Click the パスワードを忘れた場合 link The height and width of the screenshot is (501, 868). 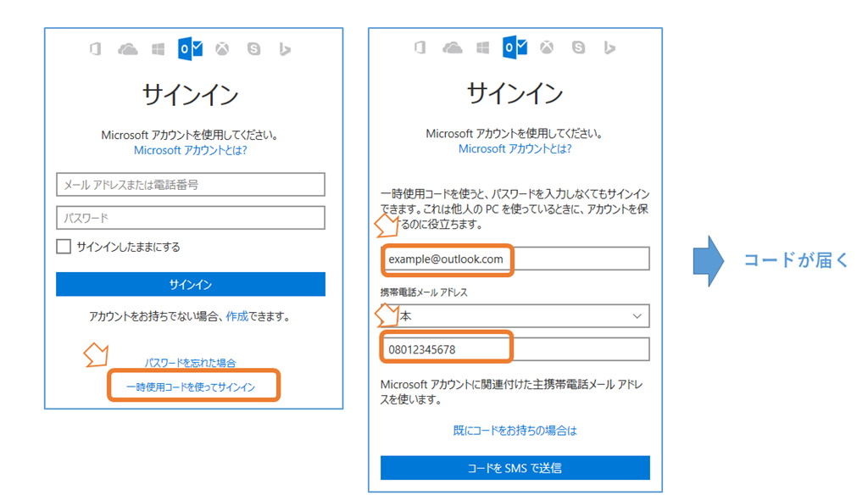(x=191, y=363)
